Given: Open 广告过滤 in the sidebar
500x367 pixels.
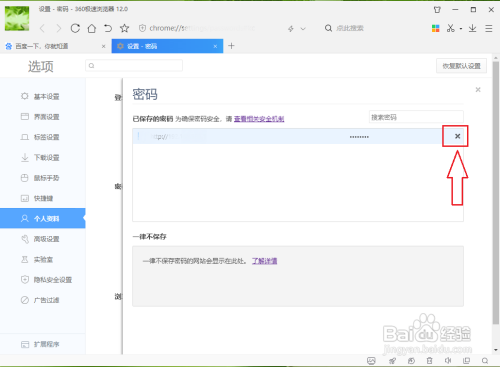Looking at the screenshot, I should click(x=43, y=300).
